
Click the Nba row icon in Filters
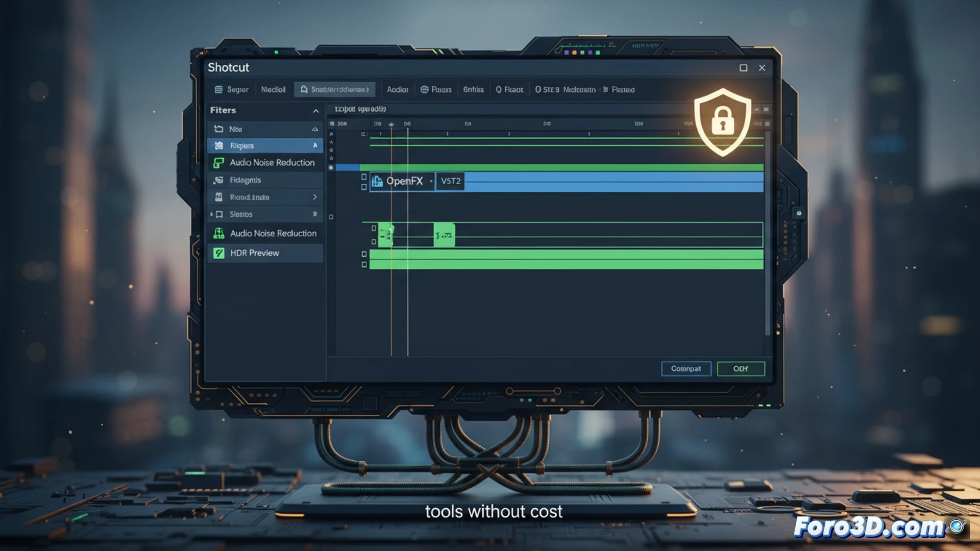pyautogui.click(x=218, y=129)
